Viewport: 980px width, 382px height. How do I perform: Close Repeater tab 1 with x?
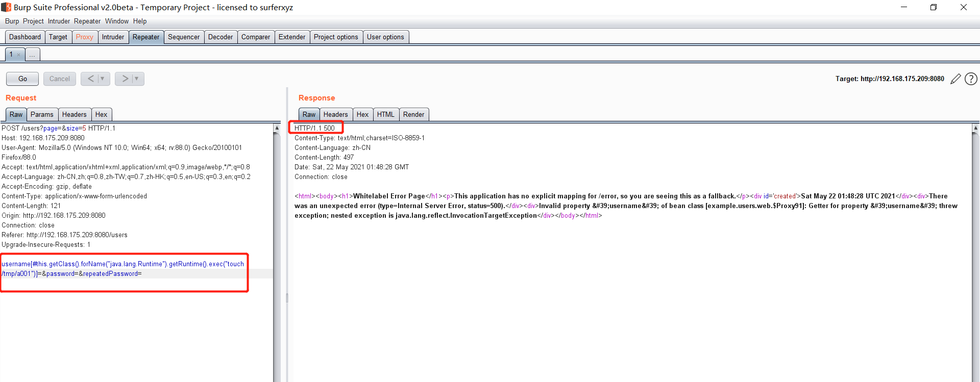(x=19, y=55)
